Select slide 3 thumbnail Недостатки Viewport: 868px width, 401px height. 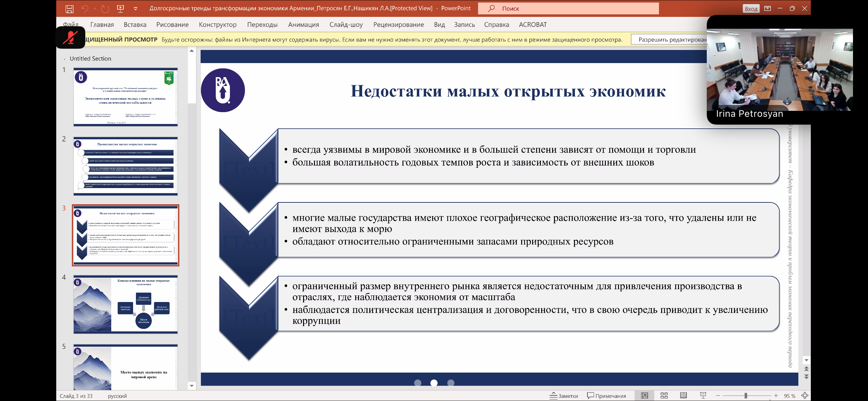click(x=125, y=235)
